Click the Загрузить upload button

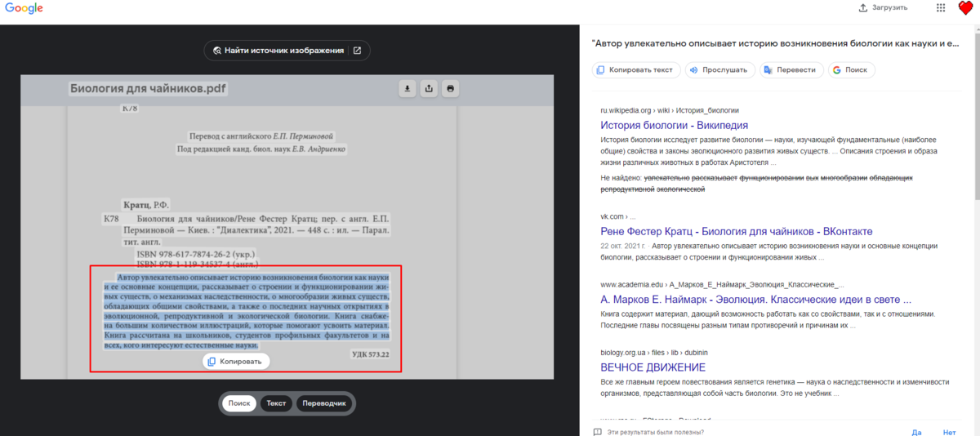[883, 7]
